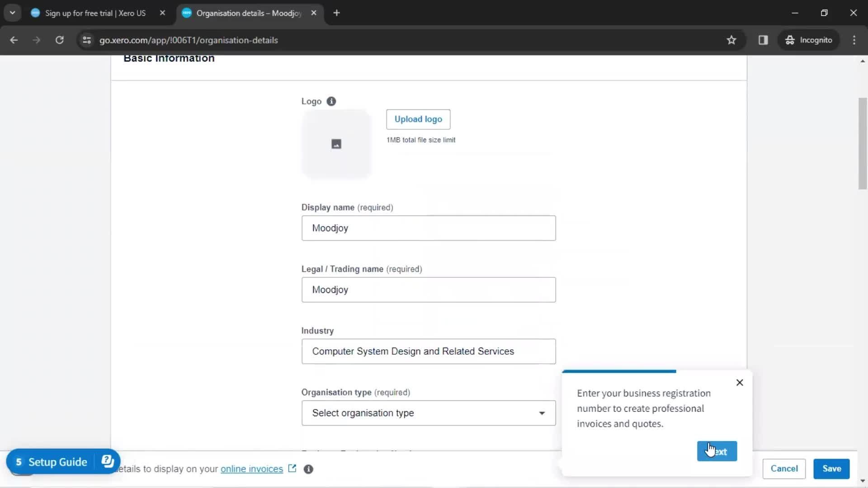This screenshot has height=488, width=868.
Task: Click the address bar URL
Action: [x=189, y=40]
